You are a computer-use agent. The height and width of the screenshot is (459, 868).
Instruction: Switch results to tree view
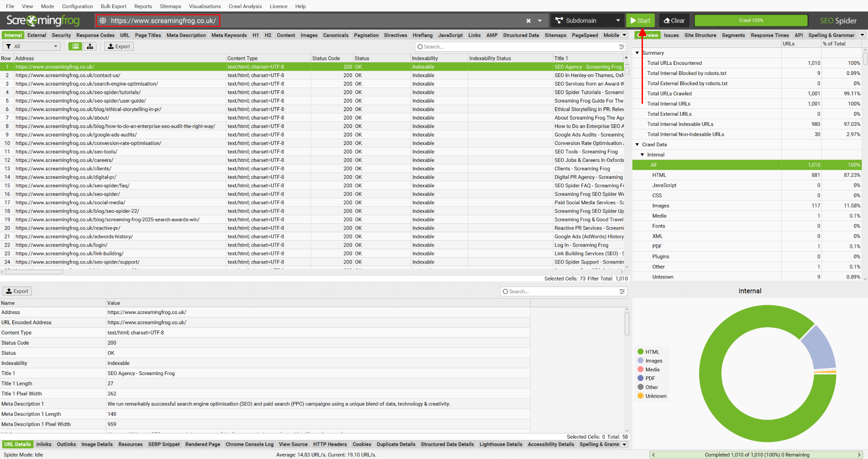(90, 46)
